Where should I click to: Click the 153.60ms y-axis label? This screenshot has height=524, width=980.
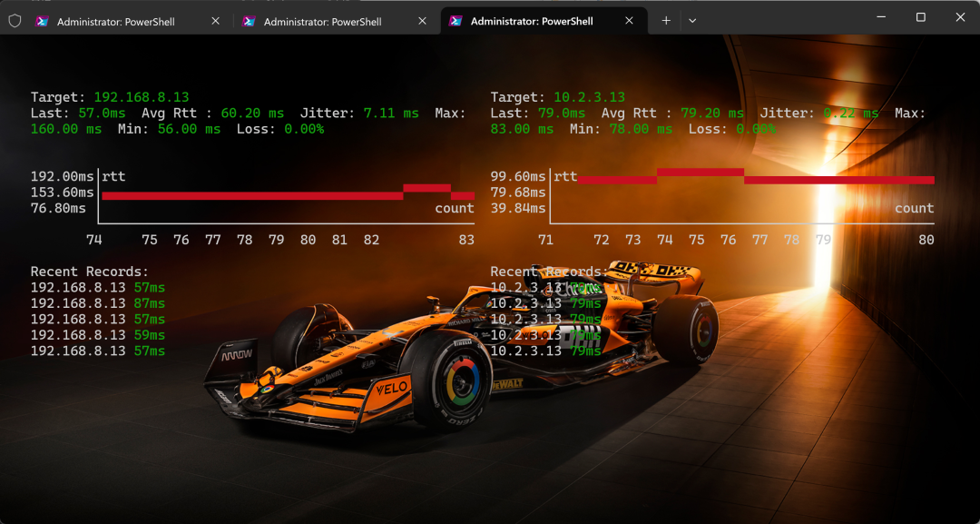(63, 192)
